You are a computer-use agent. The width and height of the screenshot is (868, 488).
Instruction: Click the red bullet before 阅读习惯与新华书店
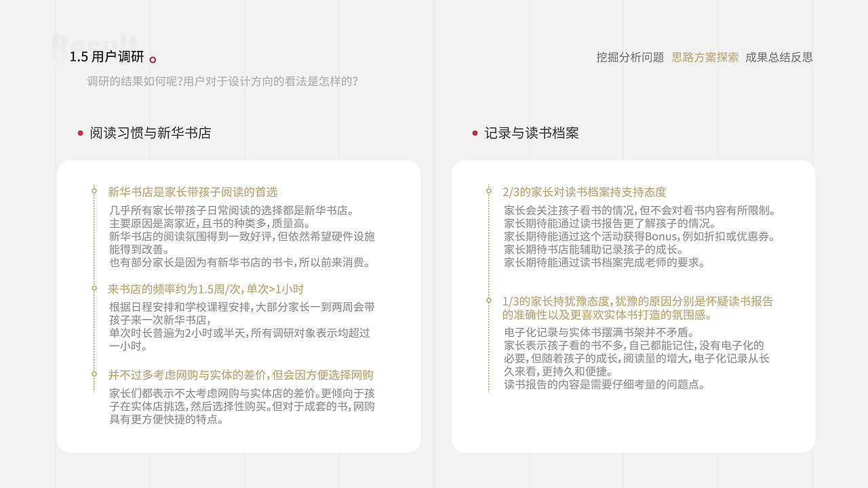(x=80, y=133)
